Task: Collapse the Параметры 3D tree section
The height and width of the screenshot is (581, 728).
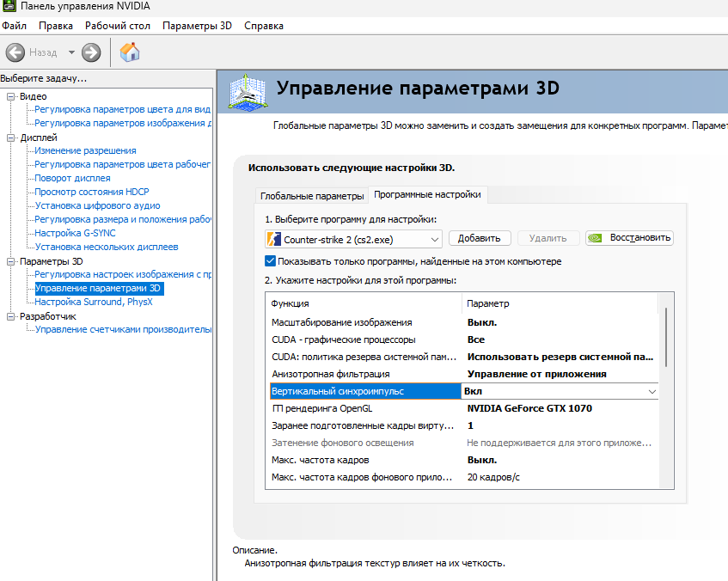Action: click(x=10, y=261)
